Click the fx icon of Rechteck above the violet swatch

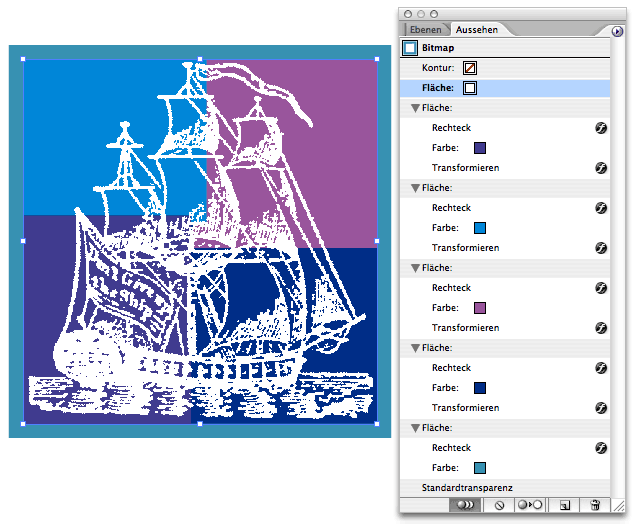coord(601,128)
